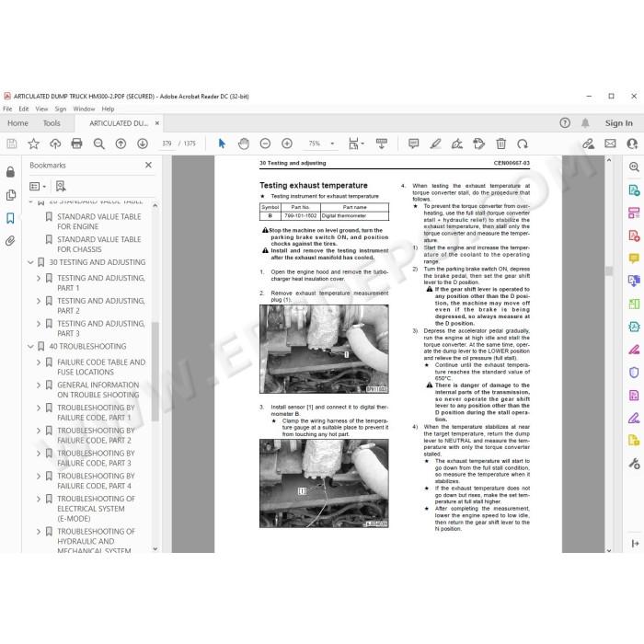The width and height of the screenshot is (644, 644).
Task: Choose the selection arrow tool
Action: 222,144
